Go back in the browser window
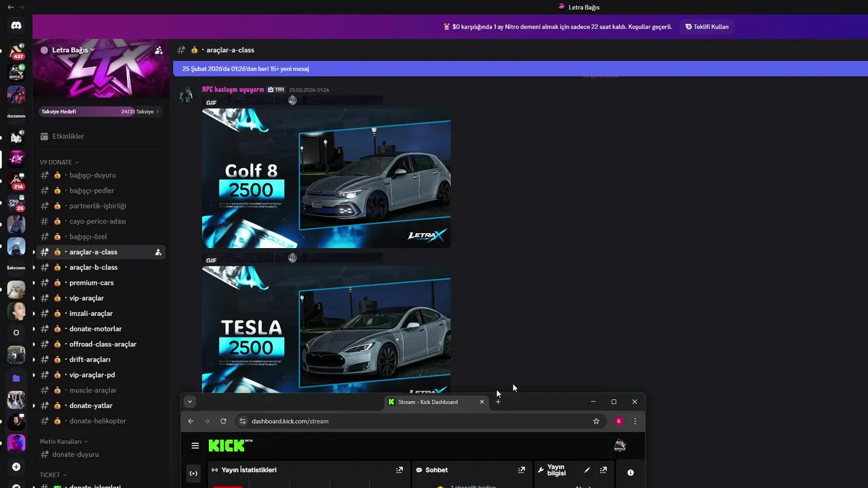This screenshot has height=488, width=868. click(191, 421)
